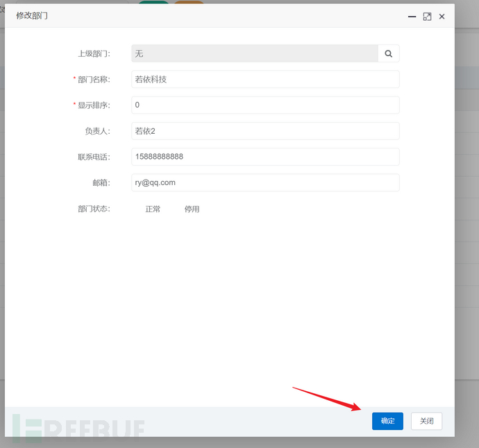The image size is (479, 448).
Task: Focus the 邮箱 field with ry@qq.com
Action: [x=265, y=182]
